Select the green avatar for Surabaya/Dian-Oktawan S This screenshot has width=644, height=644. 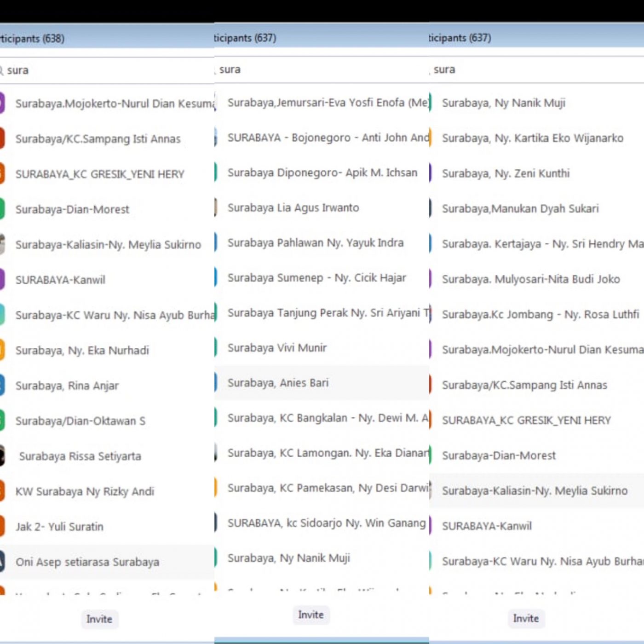(2, 420)
